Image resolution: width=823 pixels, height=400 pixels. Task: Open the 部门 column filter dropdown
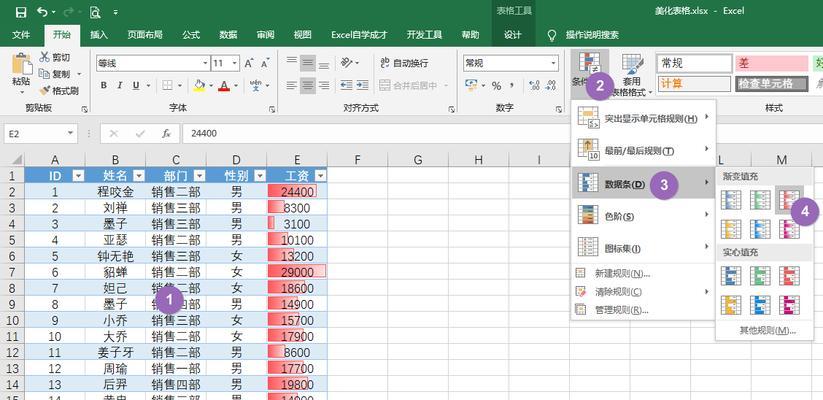199,176
